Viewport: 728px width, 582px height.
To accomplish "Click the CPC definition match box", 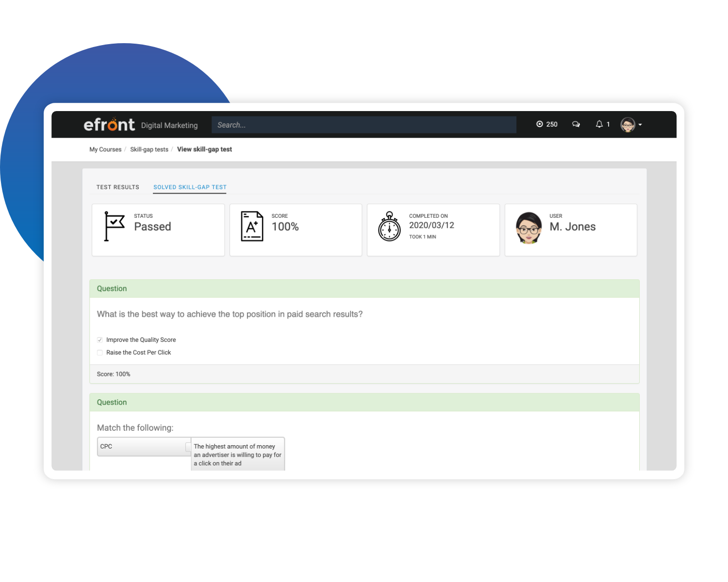I will [237, 454].
